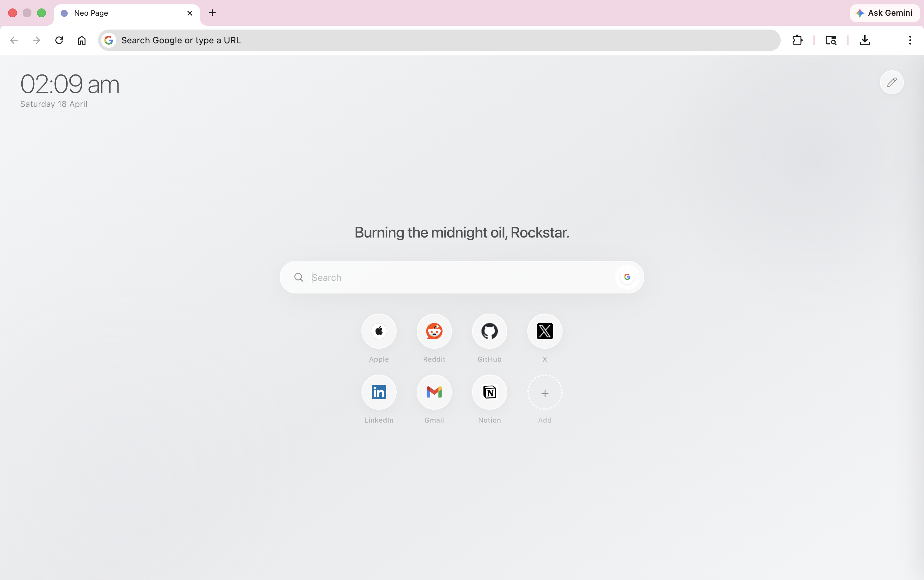Open the Apple shortcut
This screenshot has width=924, height=580.
(x=379, y=331)
